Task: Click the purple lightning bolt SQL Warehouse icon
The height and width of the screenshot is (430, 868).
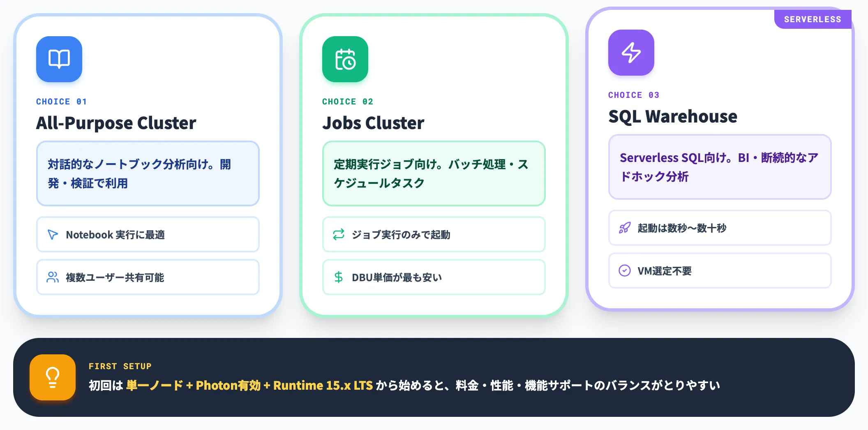Action: pyautogui.click(x=631, y=53)
